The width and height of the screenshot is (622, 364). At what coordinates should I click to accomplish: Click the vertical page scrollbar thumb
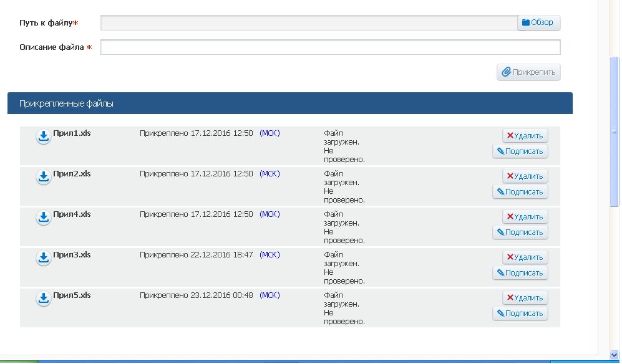point(614,131)
